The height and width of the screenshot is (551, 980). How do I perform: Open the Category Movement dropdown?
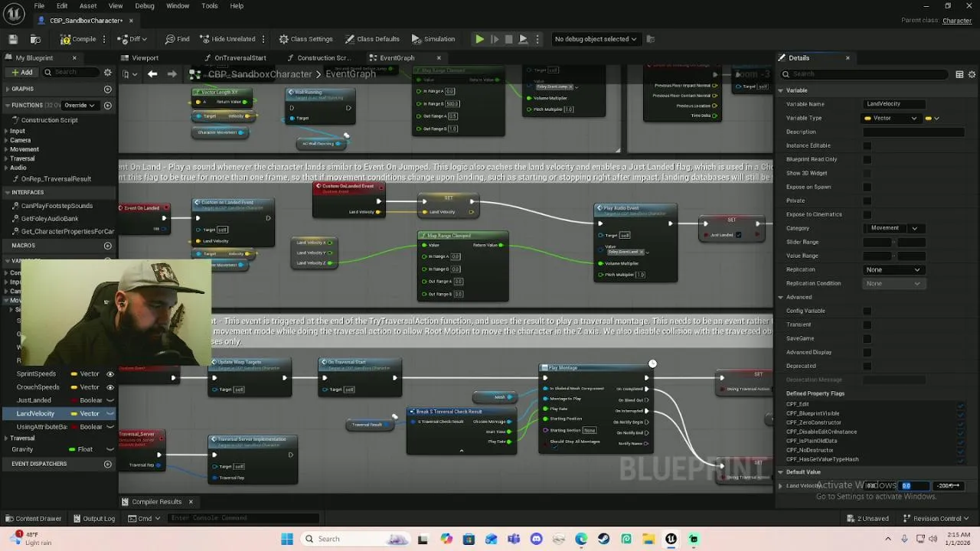[x=893, y=228]
